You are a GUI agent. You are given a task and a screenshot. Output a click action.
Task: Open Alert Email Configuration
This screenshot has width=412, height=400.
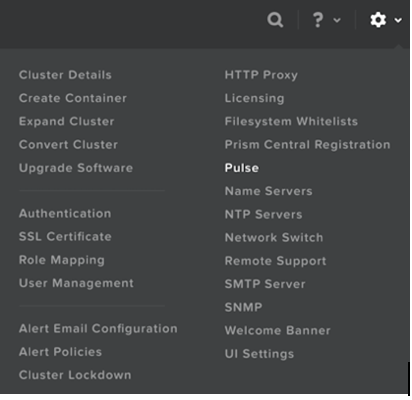click(x=98, y=329)
